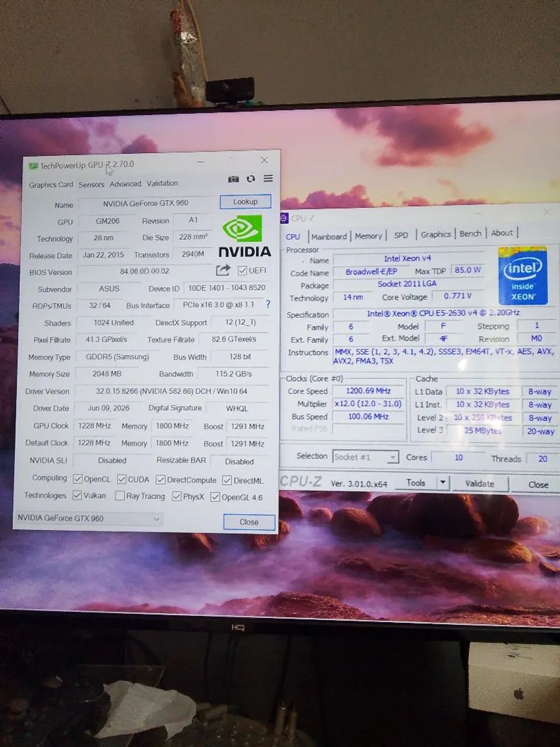Click the GM206 GPU field
Image resolution: width=560 pixels, height=747 pixels.
tap(107, 221)
